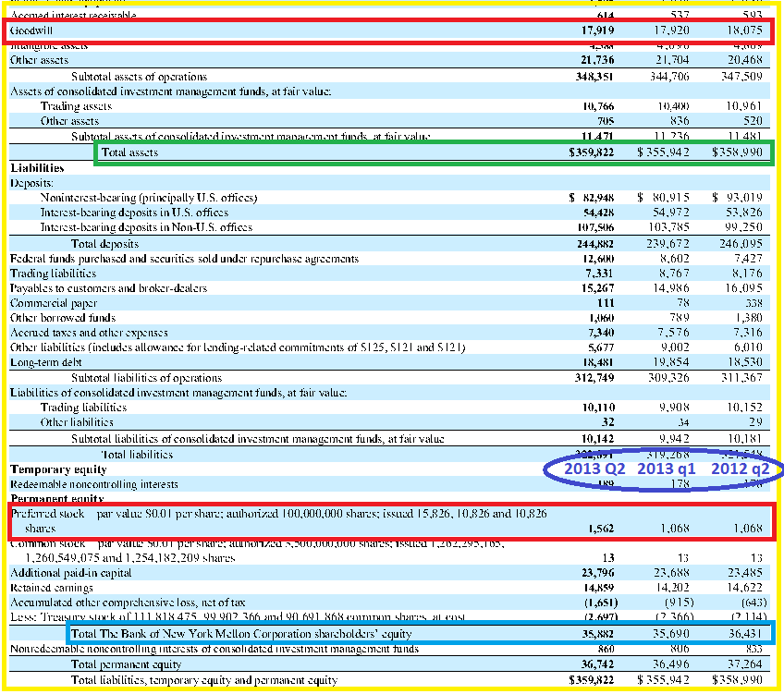Click subtotal liabilities value 312,749
Image resolution: width=784 pixels, height=694 pixels.
594,378
